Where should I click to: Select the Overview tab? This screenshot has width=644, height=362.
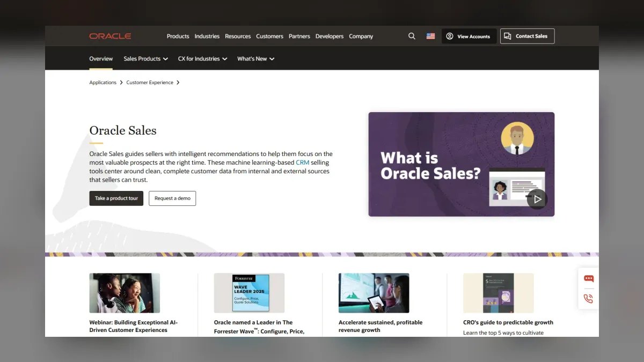[101, 58]
